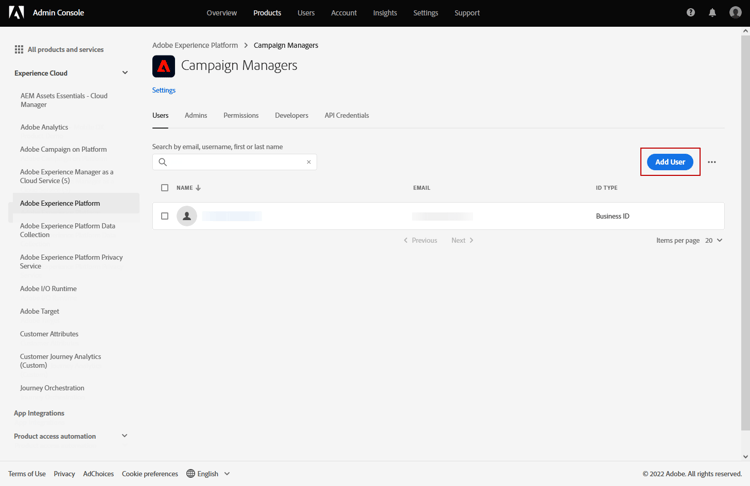
Task: Click the blurred user name link
Action: (232, 216)
